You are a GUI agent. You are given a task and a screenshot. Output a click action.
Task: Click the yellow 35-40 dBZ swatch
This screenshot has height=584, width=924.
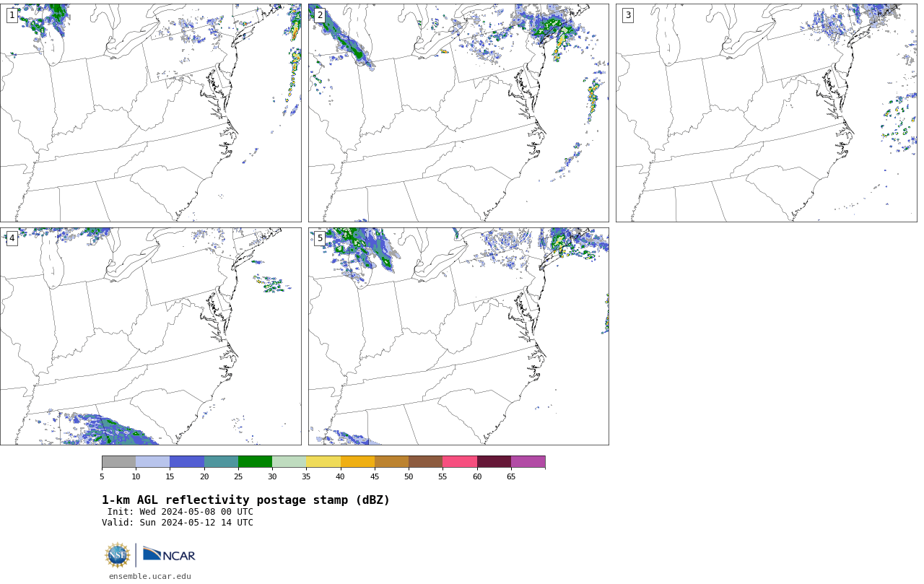[323, 462]
